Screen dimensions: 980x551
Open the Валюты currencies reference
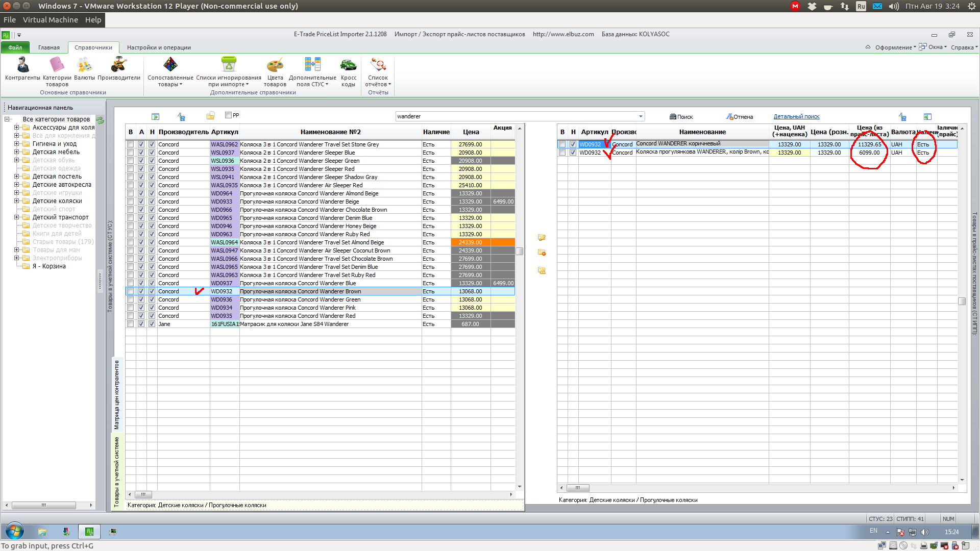pyautogui.click(x=84, y=68)
